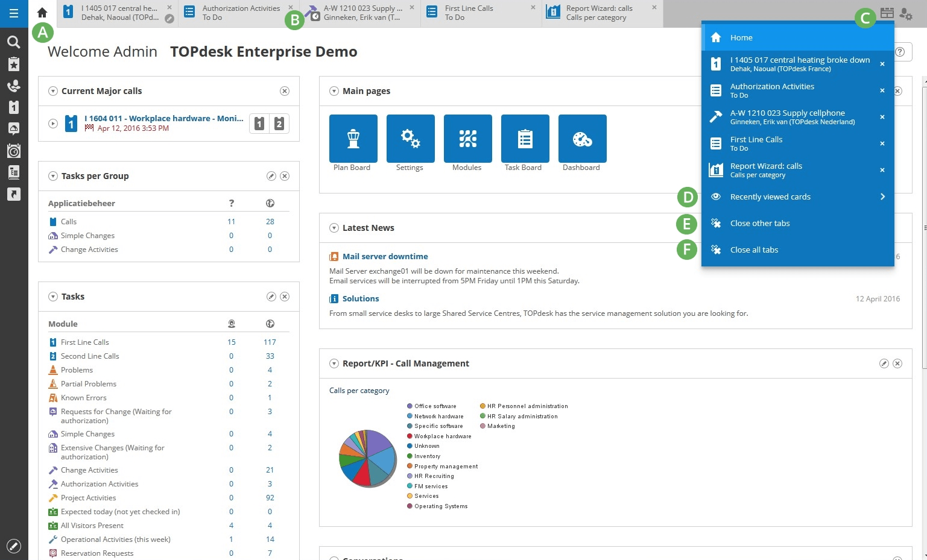Click the pencil icon at sidebar bottom
The width and height of the screenshot is (927, 560).
coord(13,546)
